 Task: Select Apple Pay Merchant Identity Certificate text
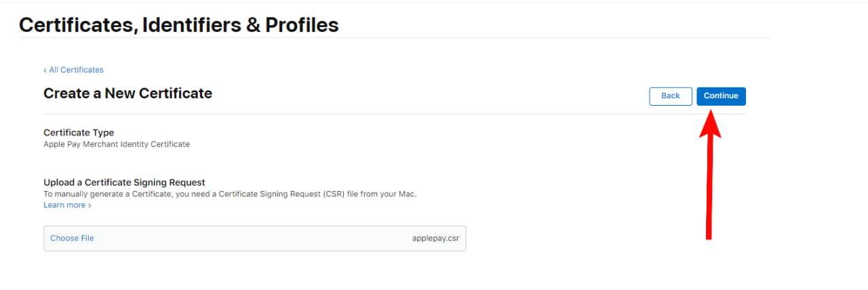click(116, 144)
